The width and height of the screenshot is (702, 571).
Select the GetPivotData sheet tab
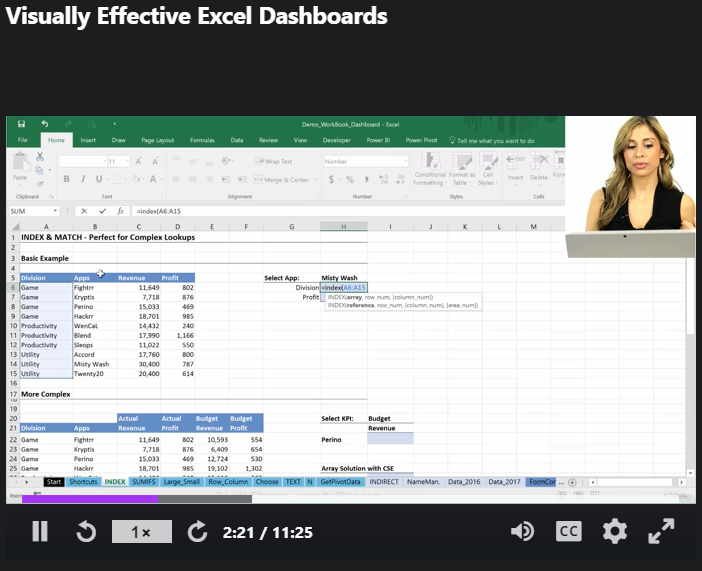(340, 482)
